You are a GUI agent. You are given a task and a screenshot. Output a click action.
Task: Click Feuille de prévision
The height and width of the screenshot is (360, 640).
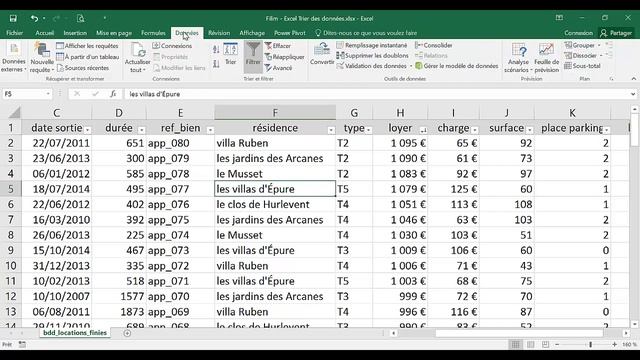[x=547, y=58]
